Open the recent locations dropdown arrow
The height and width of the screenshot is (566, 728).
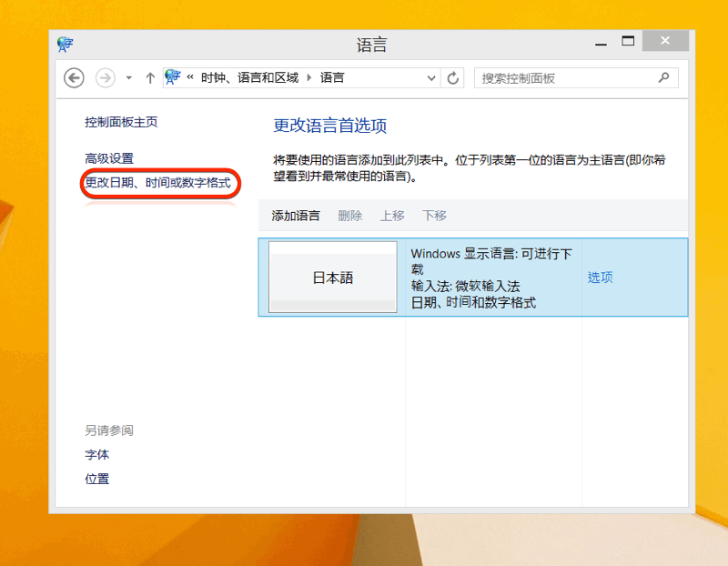(x=129, y=78)
